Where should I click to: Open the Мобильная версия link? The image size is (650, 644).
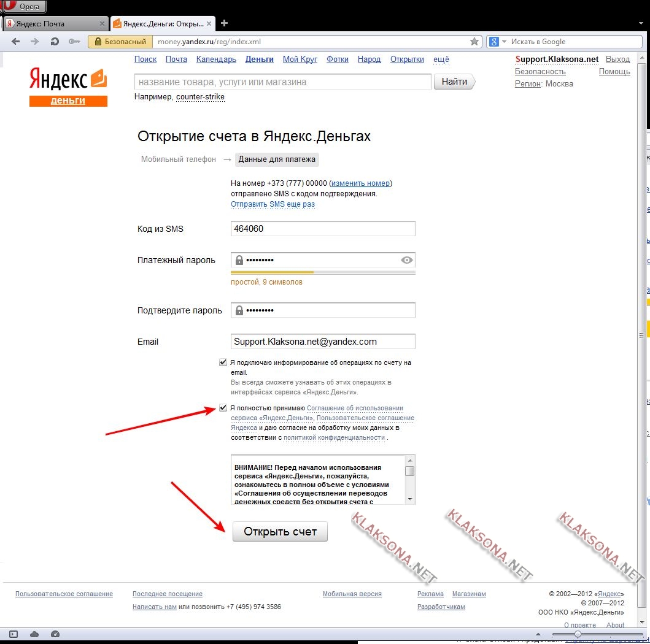pyautogui.click(x=352, y=594)
